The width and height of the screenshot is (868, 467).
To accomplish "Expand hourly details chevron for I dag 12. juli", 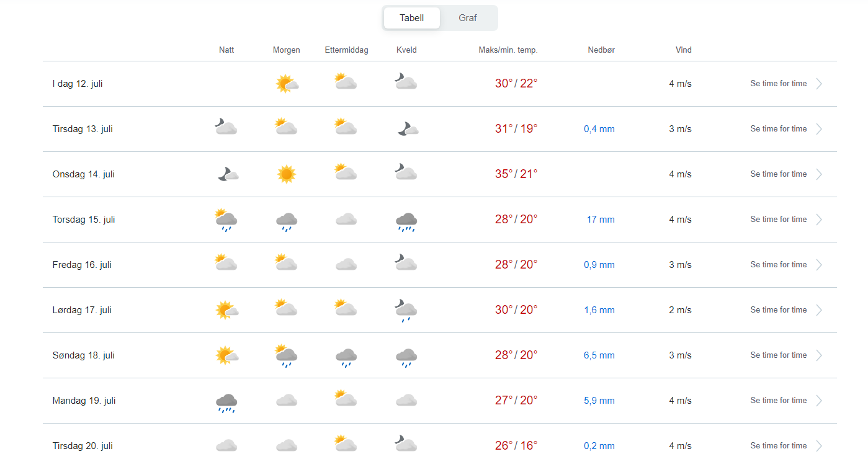I will pyautogui.click(x=819, y=84).
